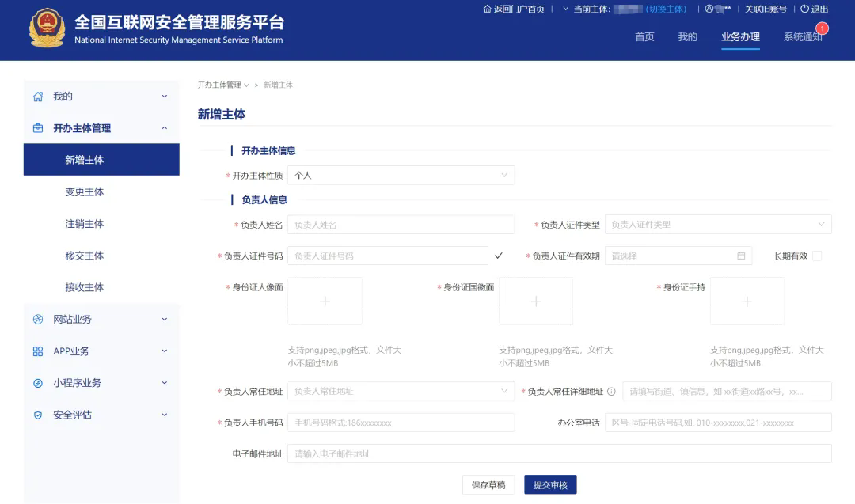The height and width of the screenshot is (504, 855).
Task: Click the home icon beside 我的
Action: [x=38, y=97]
